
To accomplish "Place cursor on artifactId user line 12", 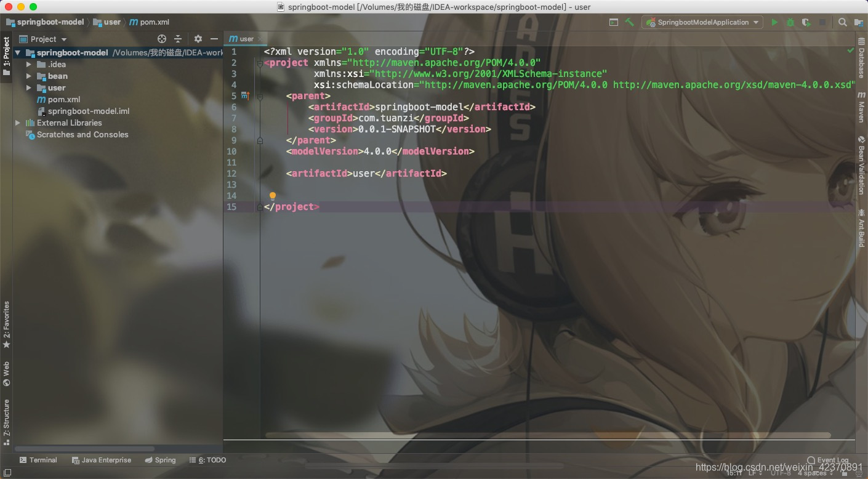I will click(366, 174).
